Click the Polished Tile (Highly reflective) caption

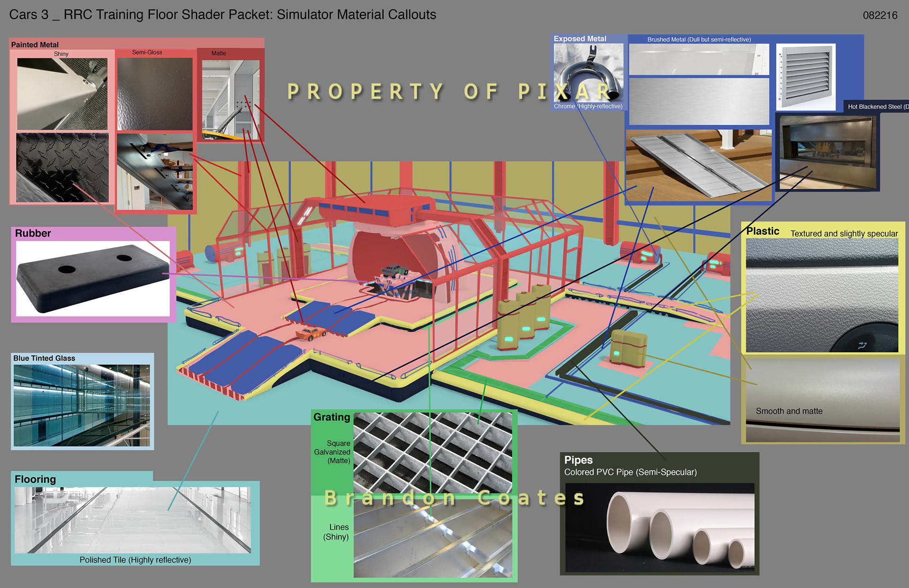[135, 560]
